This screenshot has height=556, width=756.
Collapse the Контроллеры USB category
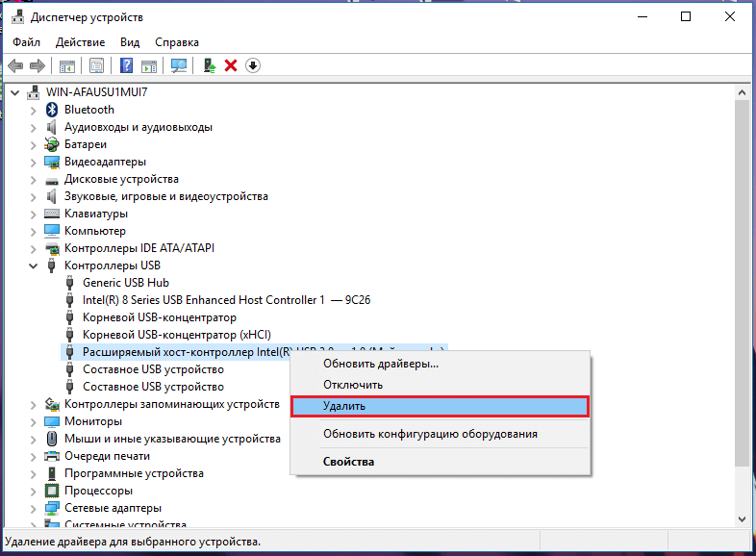(x=33, y=265)
